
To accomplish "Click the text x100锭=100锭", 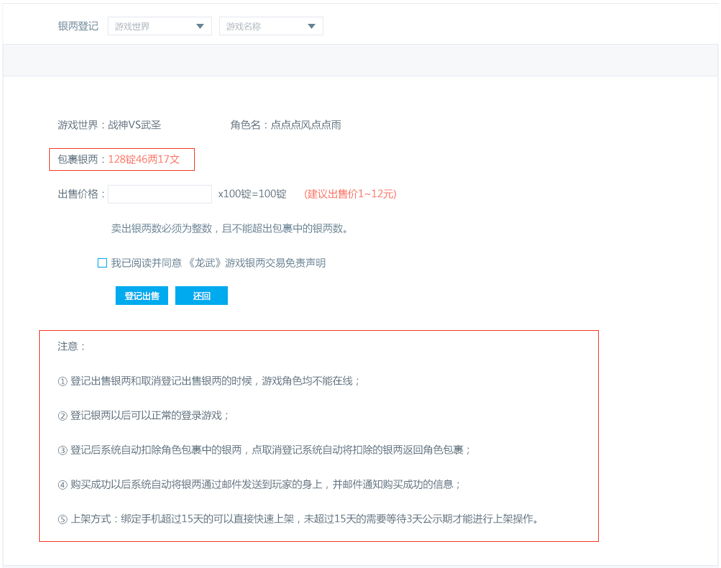I will pos(252,194).
